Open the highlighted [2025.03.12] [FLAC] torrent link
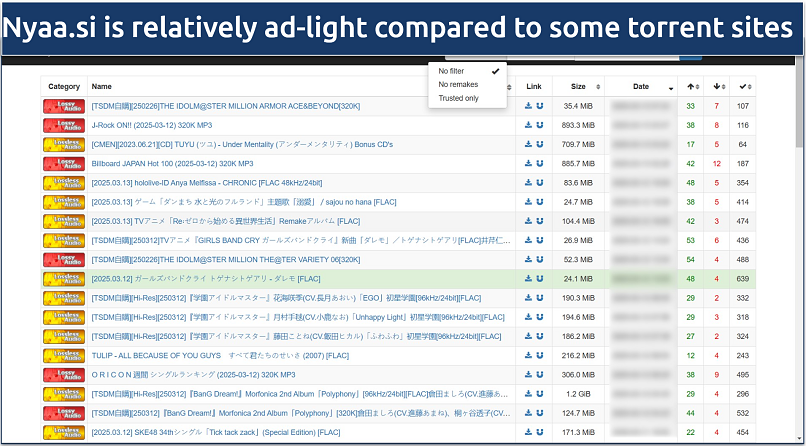The image size is (806, 446). (x=206, y=278)
